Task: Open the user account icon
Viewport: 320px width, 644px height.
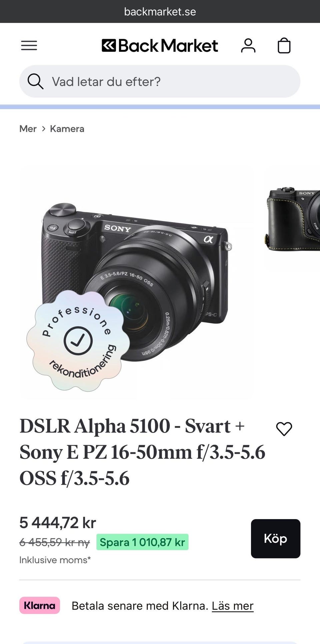Action: pyautogui.click(x=248, y=45)
